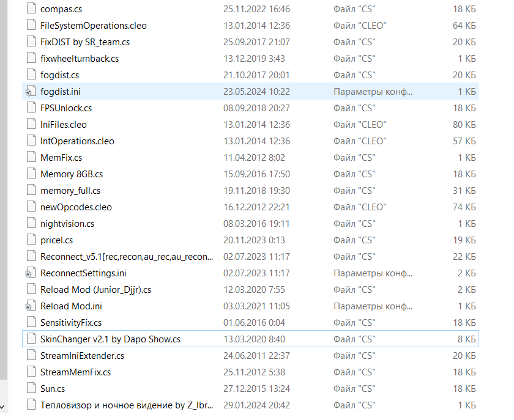Select the StreamMemFix.cs file name
Viewport: 514px width, 420px height.
75,372
